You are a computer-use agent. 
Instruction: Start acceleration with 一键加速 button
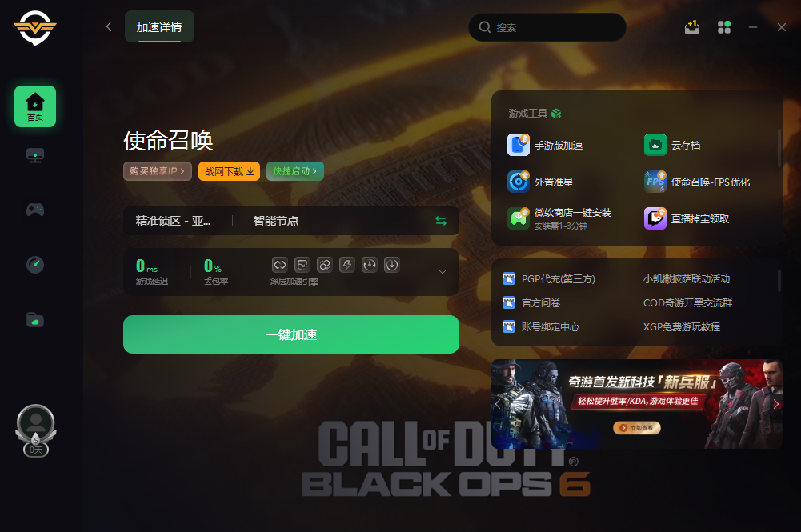[291, 334]
